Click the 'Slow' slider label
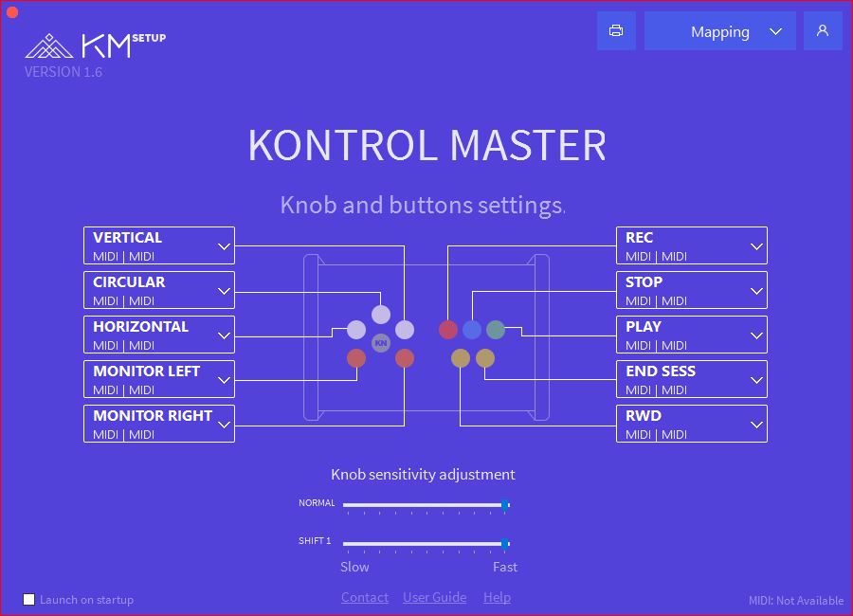853x616 pixels. pyautogui.click(x=354, y=567)
